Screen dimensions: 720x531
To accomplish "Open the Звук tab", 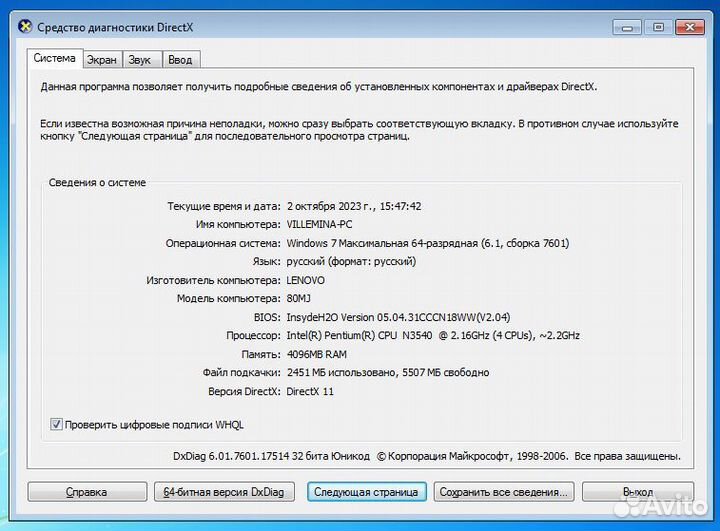I will pyautogui.click(x=140, y=60).
